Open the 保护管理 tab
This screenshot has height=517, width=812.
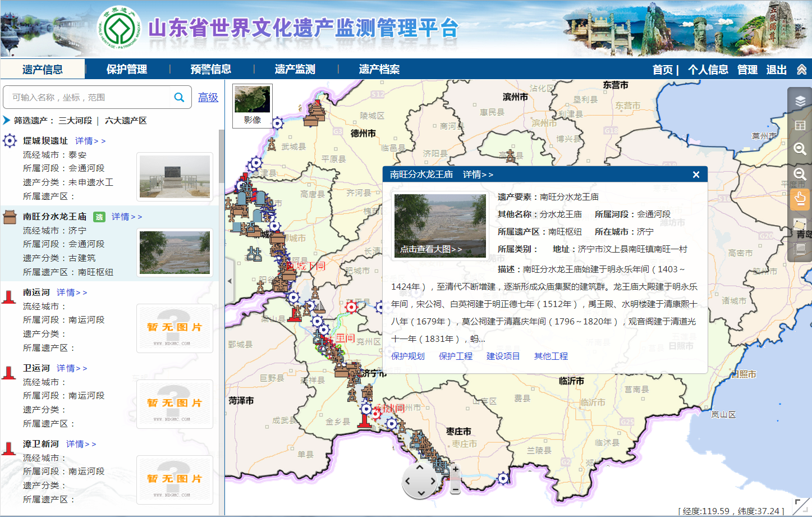[x=127, y=69]
